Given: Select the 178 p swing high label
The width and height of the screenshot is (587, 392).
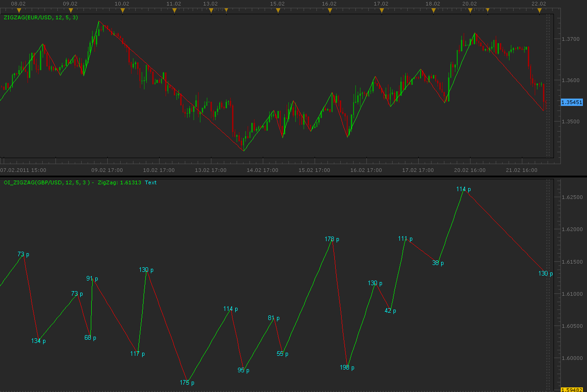Looking at the screenshot, I should [332, 239].
